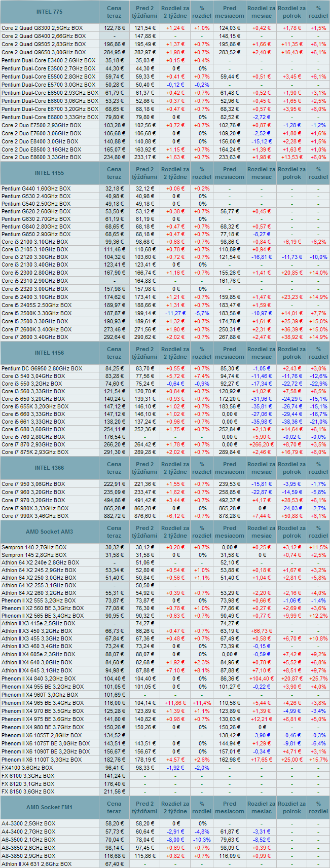Viewport: 330px width, 868px height.
Task: Select the A4-3300 2,5GHz BOX name
Action: [x=28, y=823]
